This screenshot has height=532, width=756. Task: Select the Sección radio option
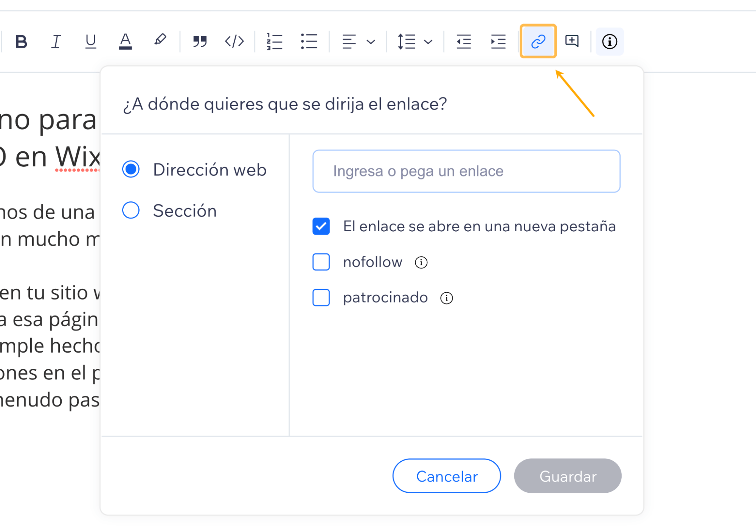[130, 210]
